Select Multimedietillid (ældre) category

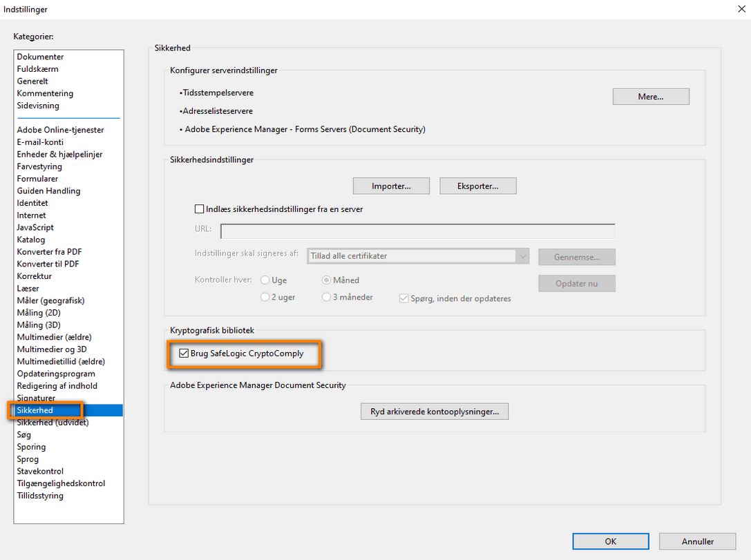(61, 362)
